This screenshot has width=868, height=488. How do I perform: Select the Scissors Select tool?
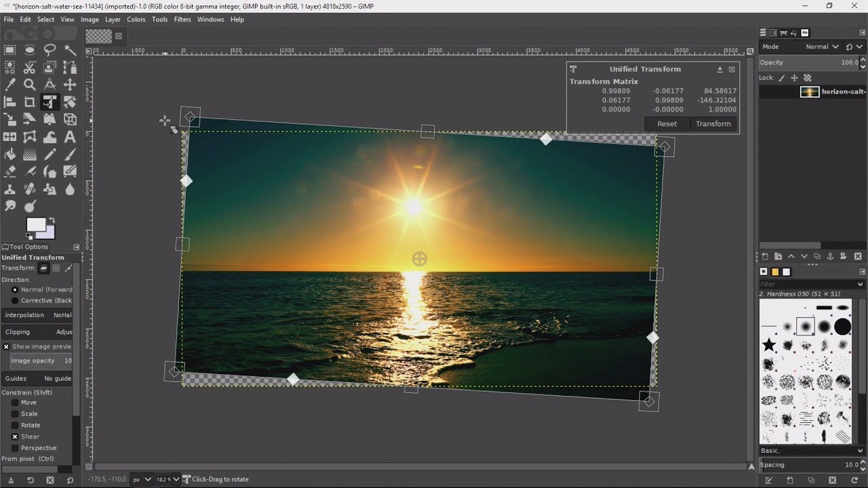tap(30, 68)
